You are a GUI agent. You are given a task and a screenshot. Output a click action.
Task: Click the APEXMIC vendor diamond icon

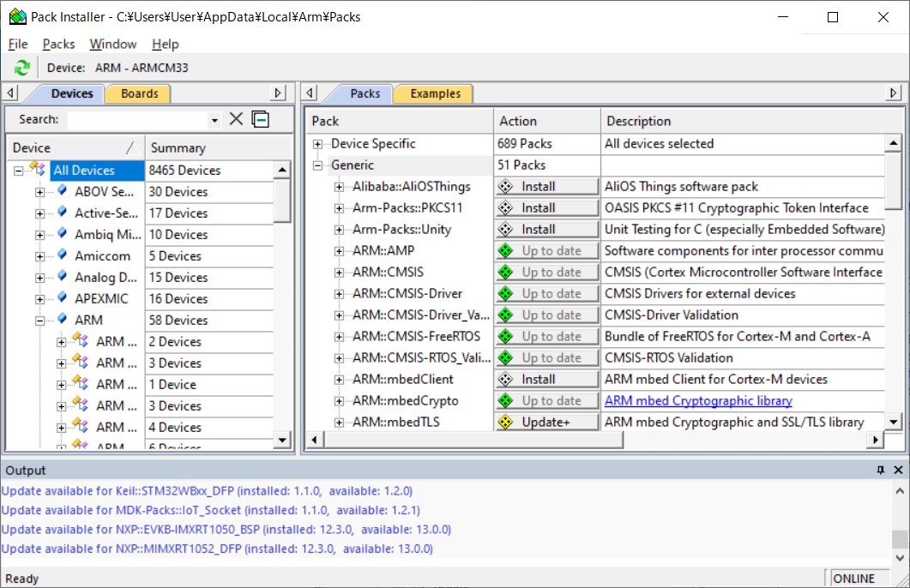pyautogui.click(x=62, y=298)
